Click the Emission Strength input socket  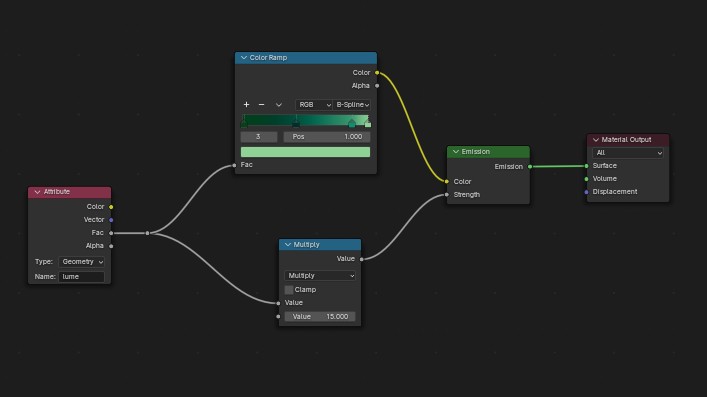coord(446,195)
